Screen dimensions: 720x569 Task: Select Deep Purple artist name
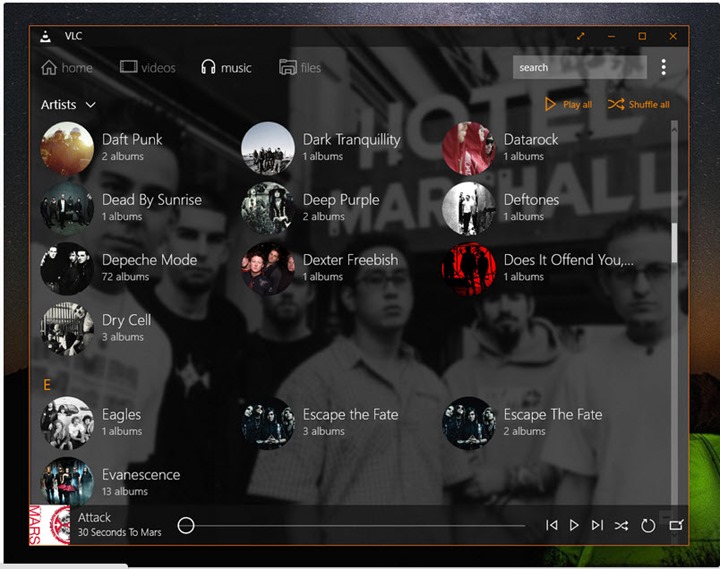click(x=341, y=200)
